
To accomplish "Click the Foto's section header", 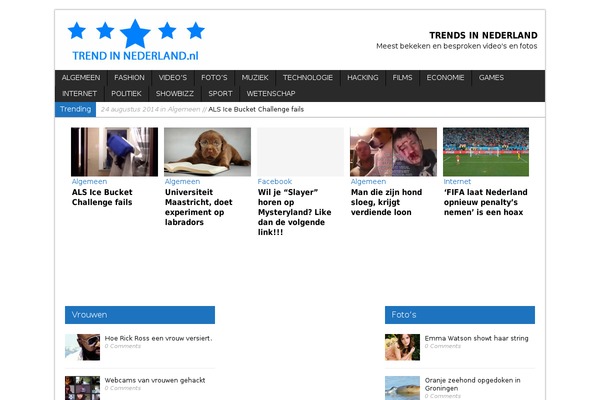I will click(x=460, y=315).
